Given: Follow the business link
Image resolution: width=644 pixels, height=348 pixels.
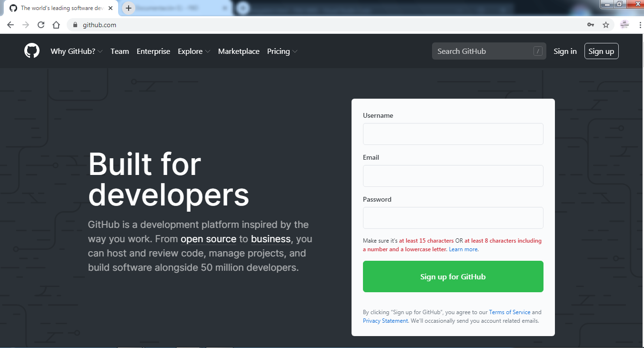Looking at the screenshot, I should pyautogui.click(x=271, y=239).
